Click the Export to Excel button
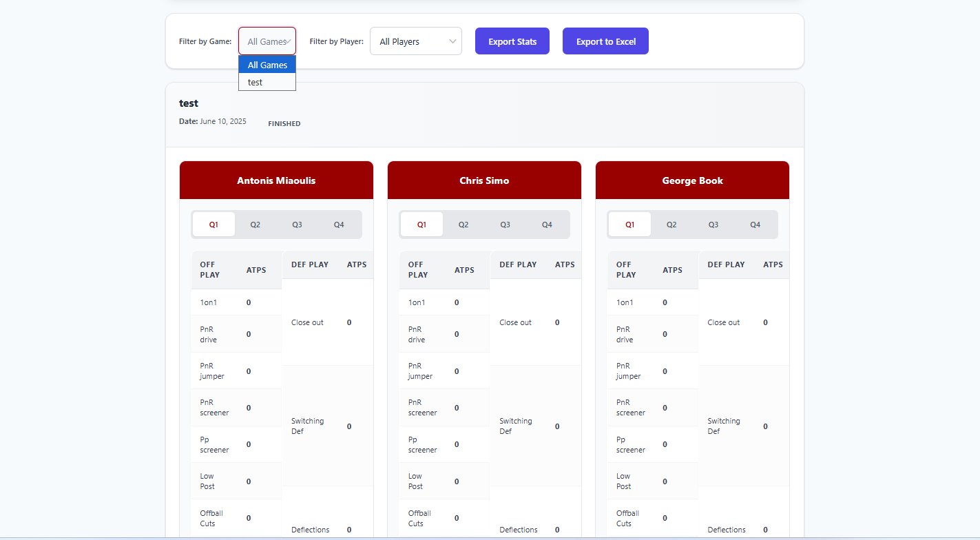Image resolution: width=980 pixels, height=540 pixels. click(x=605, y=41)
